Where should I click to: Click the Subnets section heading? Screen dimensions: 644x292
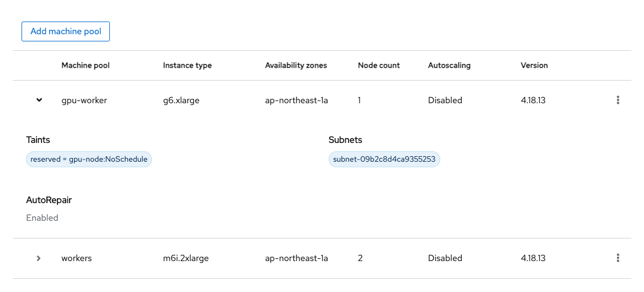point(345,140)
